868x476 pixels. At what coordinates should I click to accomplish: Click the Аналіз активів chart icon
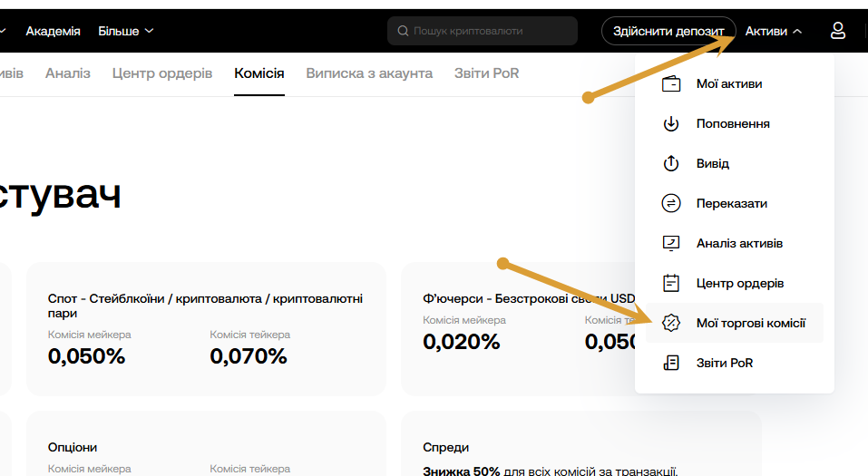671,244
